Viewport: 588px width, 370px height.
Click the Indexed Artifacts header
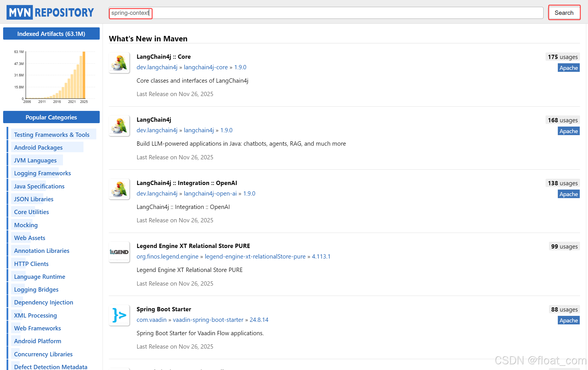point(51,34)
